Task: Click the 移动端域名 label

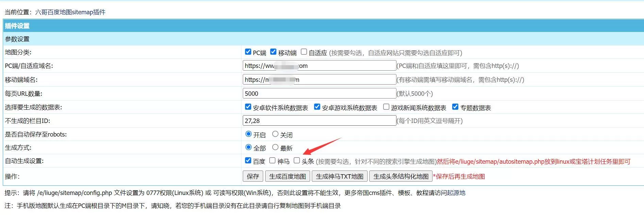Action: point(21,80)
